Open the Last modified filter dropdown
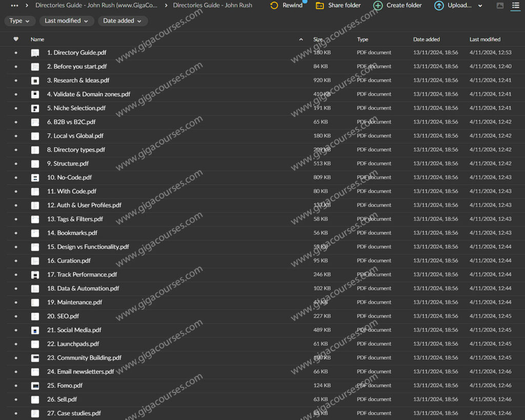This screenshot has height=420, width=525. pyautogui.click(x=67, y=21)
